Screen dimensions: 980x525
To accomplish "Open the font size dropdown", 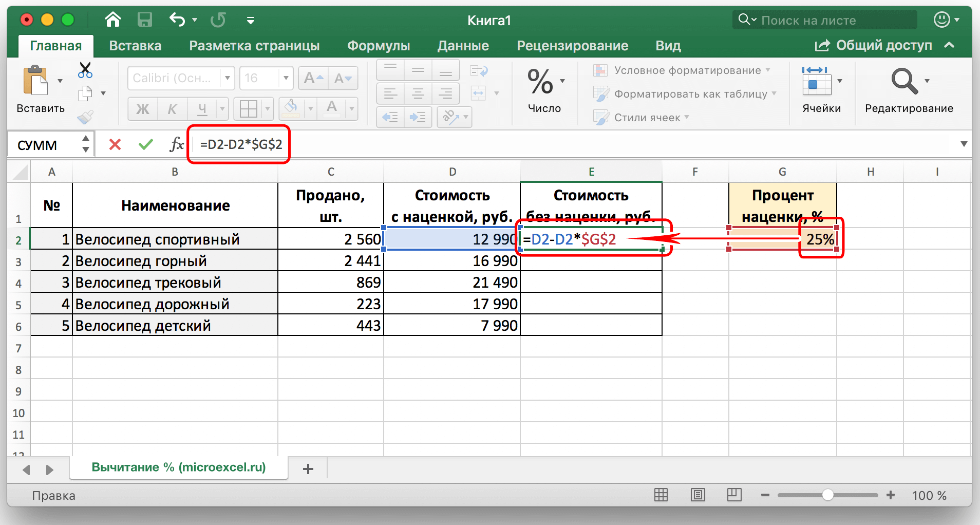I will [x=286, y=78].
